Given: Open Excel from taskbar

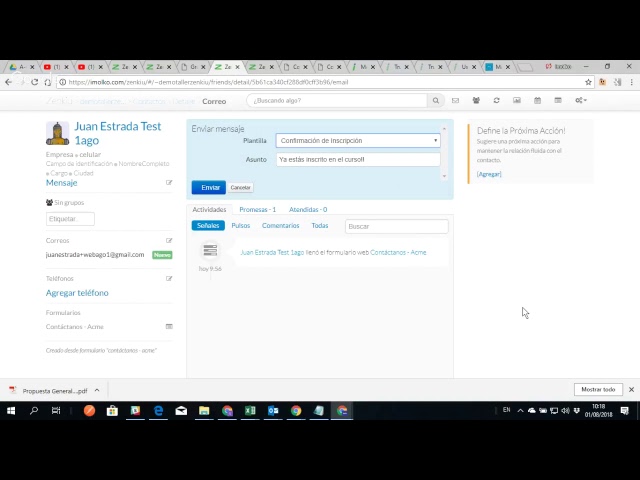Looking at the screenshot, I should click(x=250, y=411).
